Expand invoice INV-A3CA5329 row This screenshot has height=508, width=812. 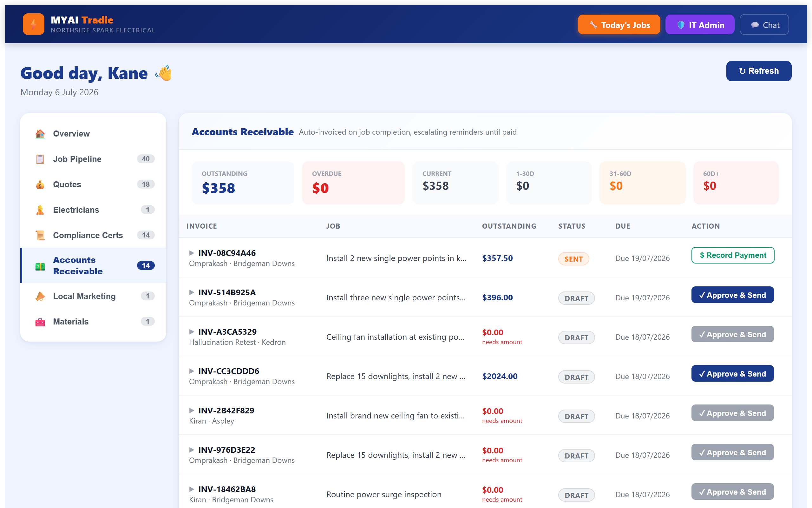coord(192,331)
